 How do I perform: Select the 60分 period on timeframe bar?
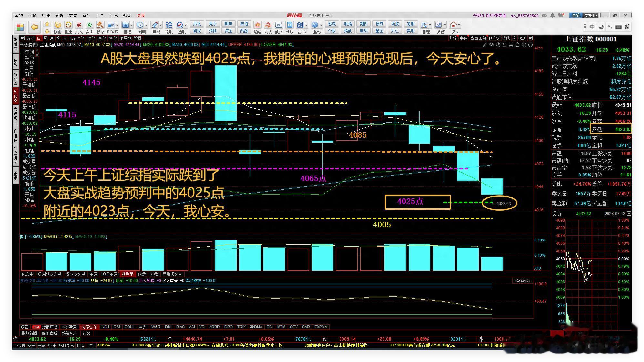[x=113, y=38]
